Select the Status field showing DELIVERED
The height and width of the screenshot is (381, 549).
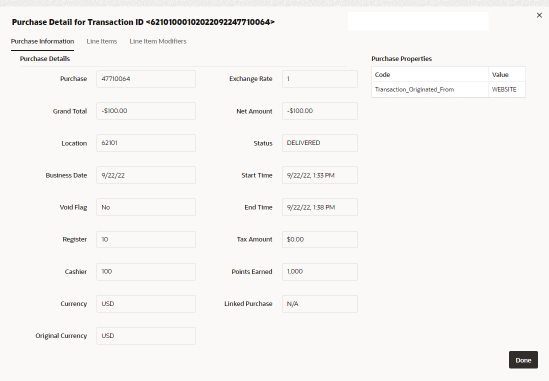(320, 143)
